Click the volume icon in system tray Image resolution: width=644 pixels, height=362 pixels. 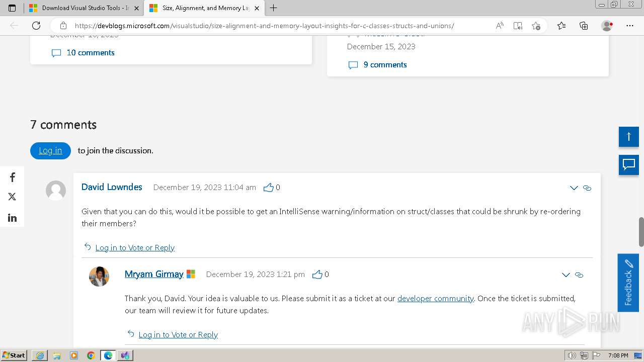[x=573, y=355]
